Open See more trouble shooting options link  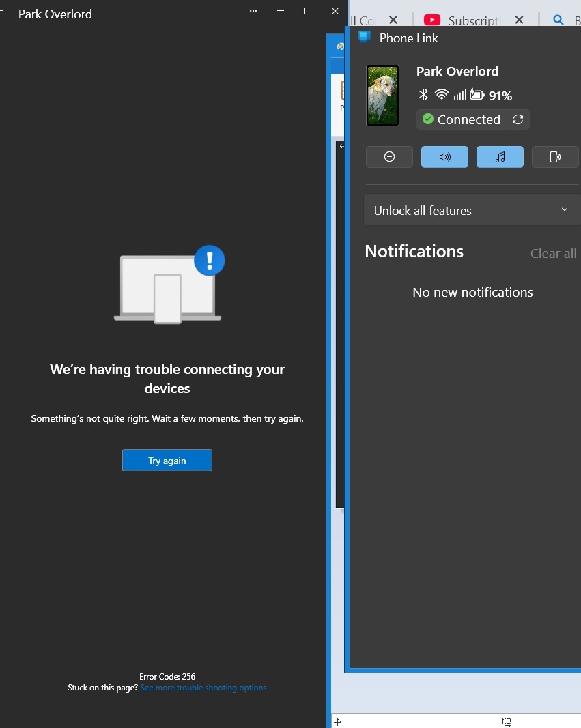coord(203,688)
